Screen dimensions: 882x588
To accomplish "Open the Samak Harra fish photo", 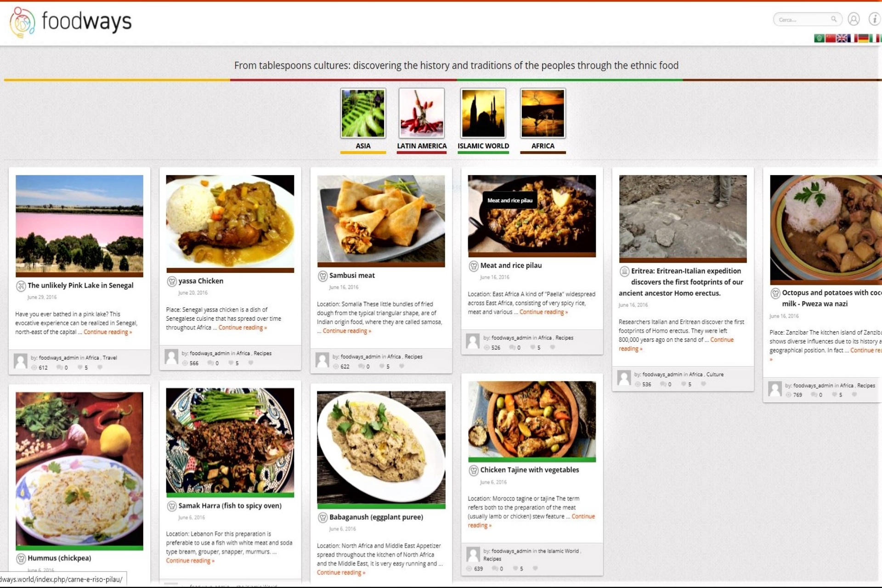I will [x=230, y=441].
